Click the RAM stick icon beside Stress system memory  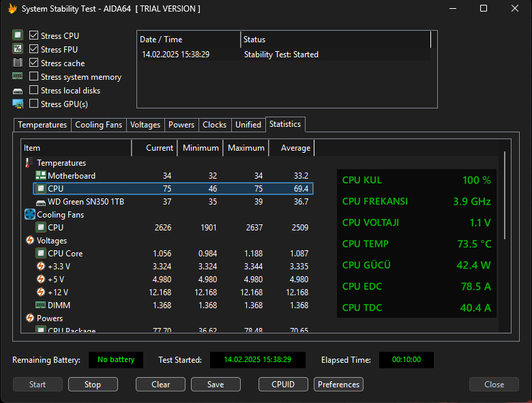tap(17, 76)
